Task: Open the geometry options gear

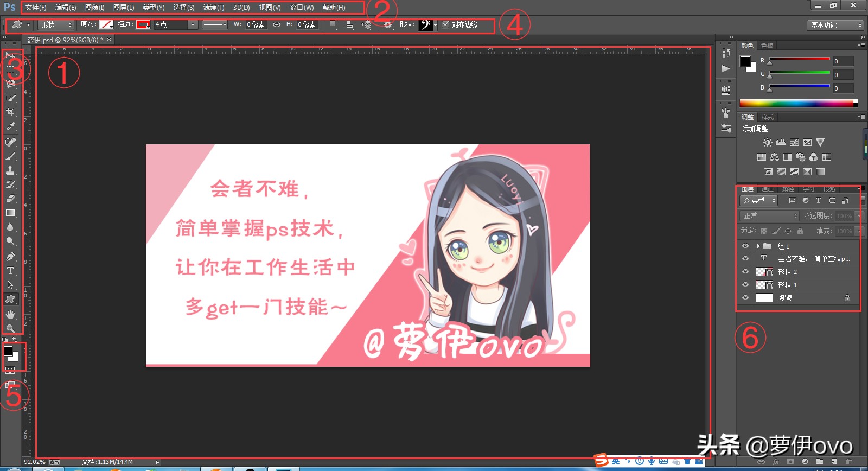Action: (x=387, y=24)
